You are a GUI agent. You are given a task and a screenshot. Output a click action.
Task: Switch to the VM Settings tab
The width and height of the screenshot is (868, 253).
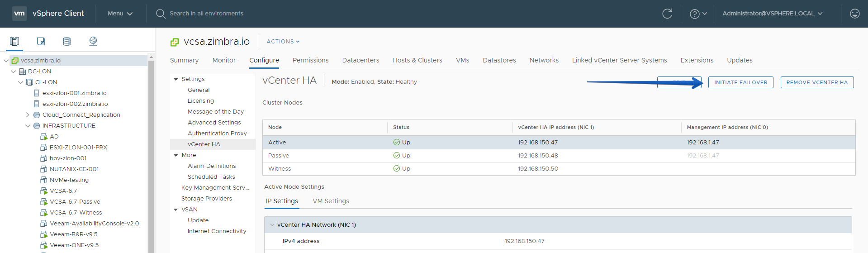(x=331, y=201)
